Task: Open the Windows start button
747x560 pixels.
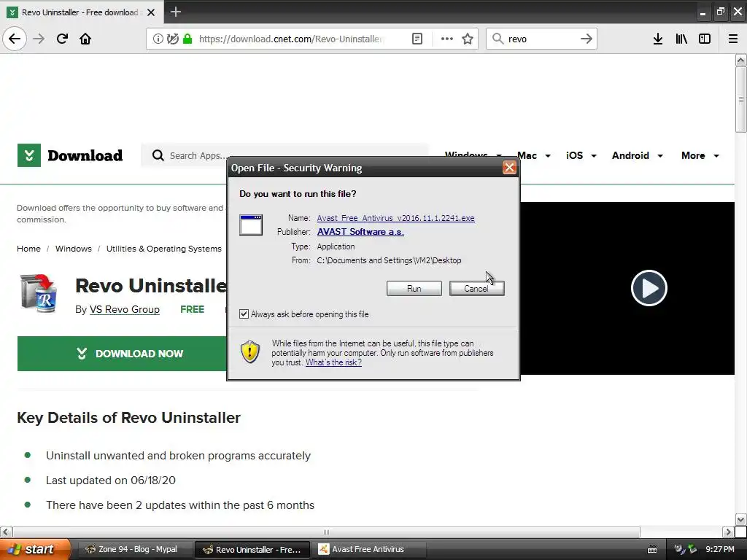Action: [35, 549]
